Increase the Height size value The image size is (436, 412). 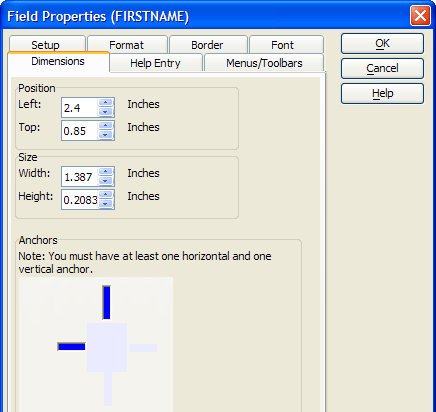(106, 195)
